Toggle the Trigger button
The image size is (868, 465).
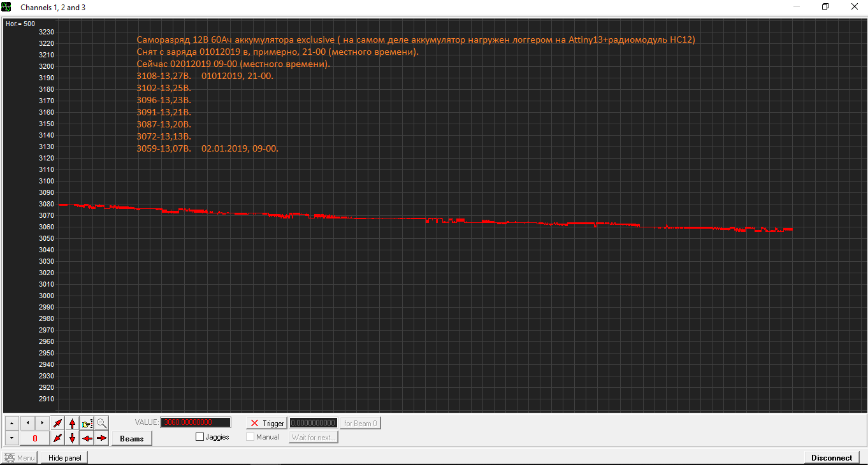[267, 423]
